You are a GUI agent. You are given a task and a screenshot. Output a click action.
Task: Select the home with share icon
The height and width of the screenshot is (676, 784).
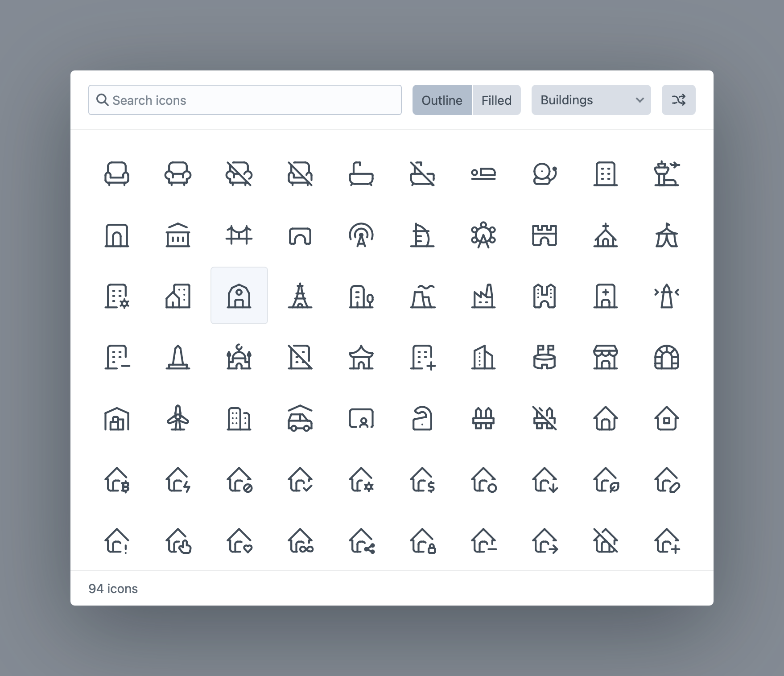[x=361, y=540]
